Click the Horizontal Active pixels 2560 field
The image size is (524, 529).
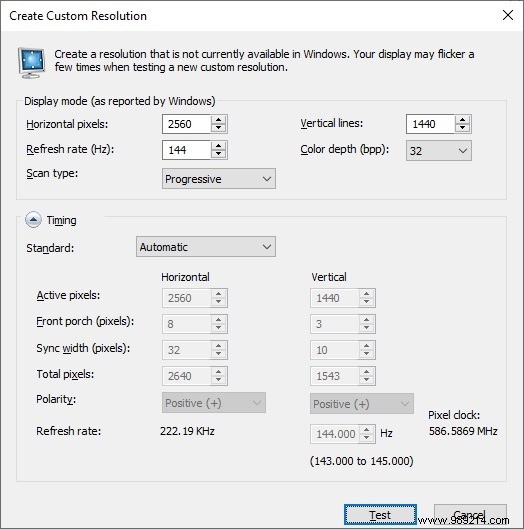(x=187, y=298)
